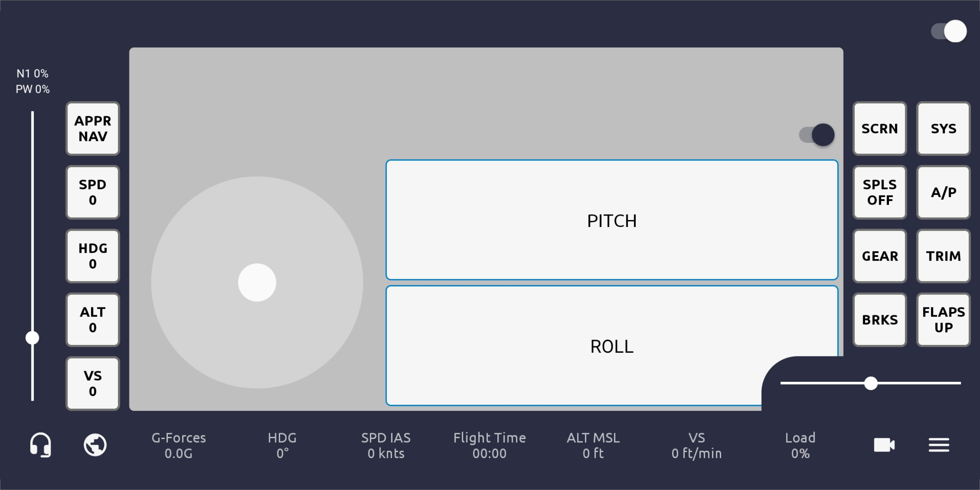Toggle the dark switch above PITCH
The image size is (980, 490).
817,135
